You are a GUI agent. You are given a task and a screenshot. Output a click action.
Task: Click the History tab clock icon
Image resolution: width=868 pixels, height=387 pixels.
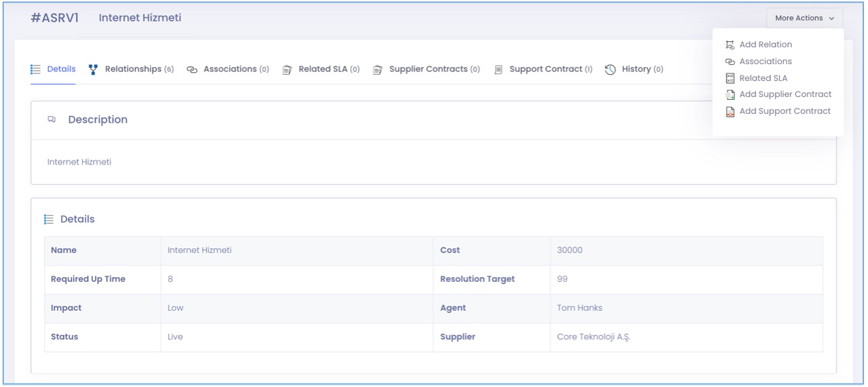pyautogui.click(x=610, y=69)
